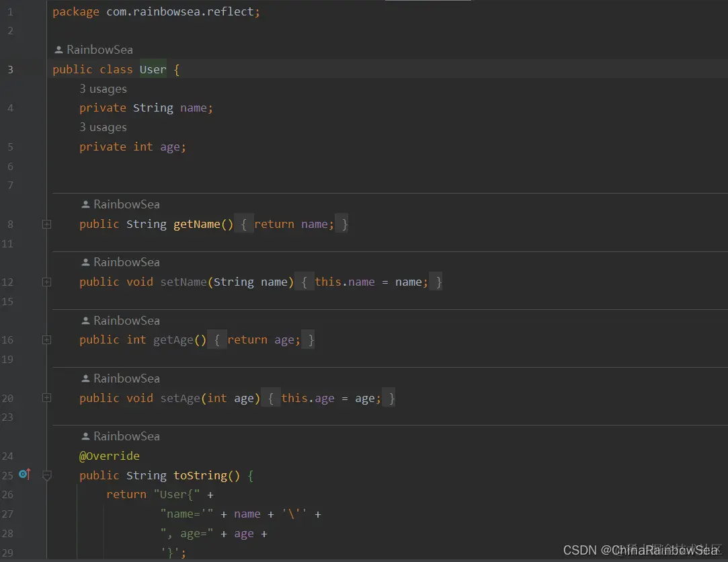Viewport: 728px width, 562px height.
Task: Click line number 16 in the gutter
Action: (x=7, y=340)
